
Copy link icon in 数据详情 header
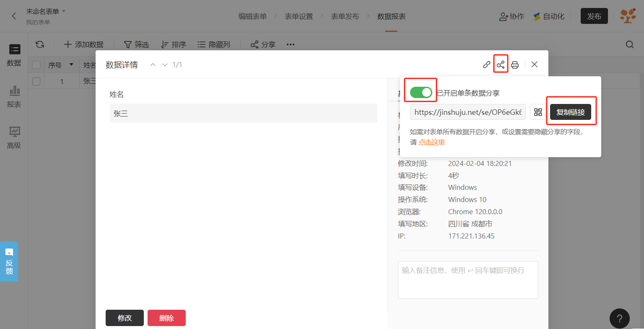486,65
